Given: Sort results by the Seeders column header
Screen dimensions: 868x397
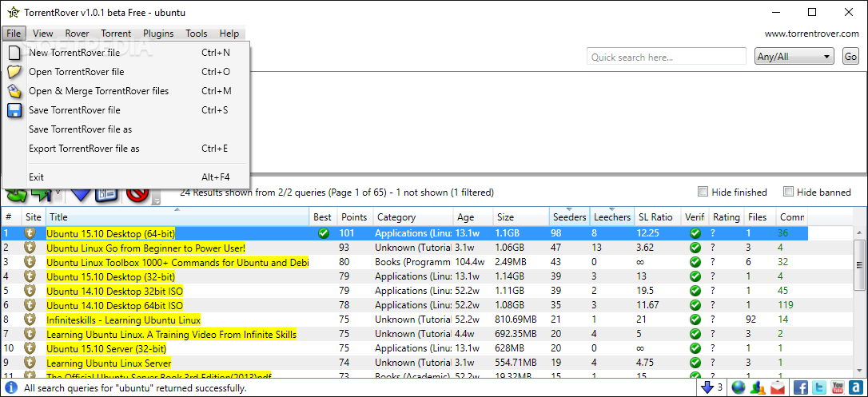Looking at the screenshot, I should pyautogui.click(x=569, y=216).
